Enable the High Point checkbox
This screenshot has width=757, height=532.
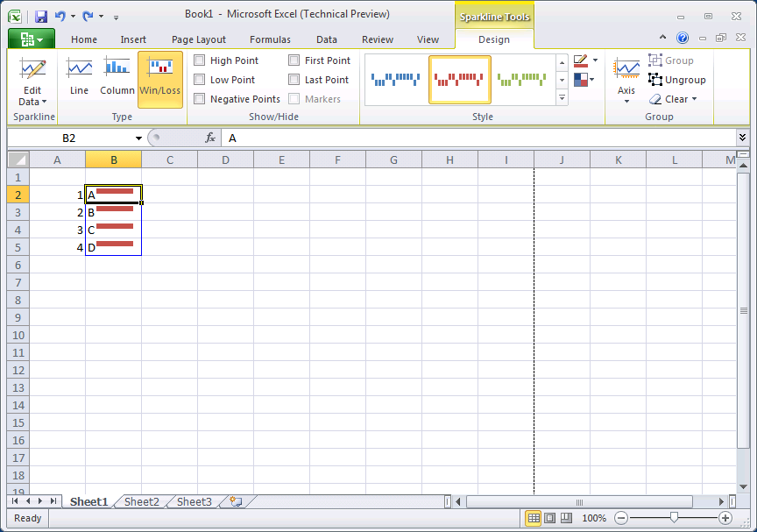[200, 60]
